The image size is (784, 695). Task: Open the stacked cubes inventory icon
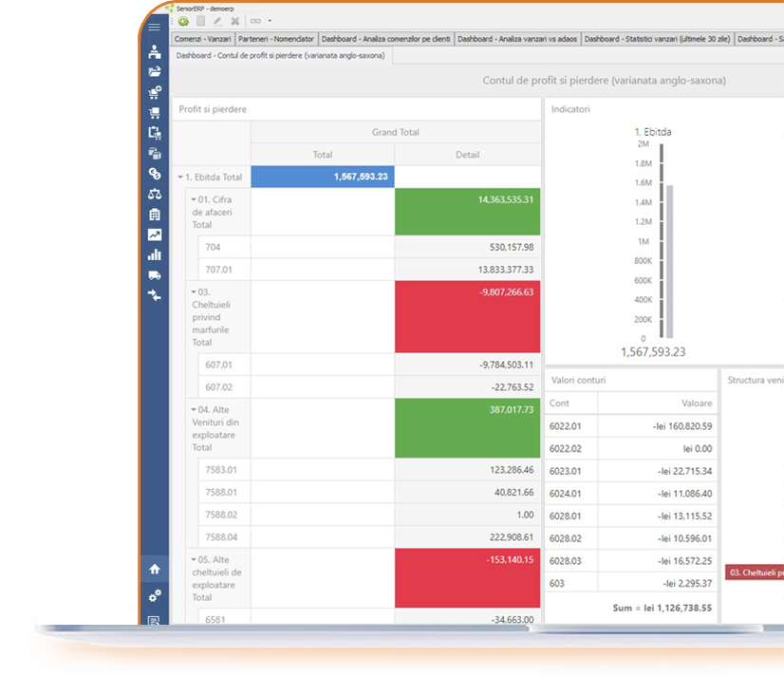155,154
